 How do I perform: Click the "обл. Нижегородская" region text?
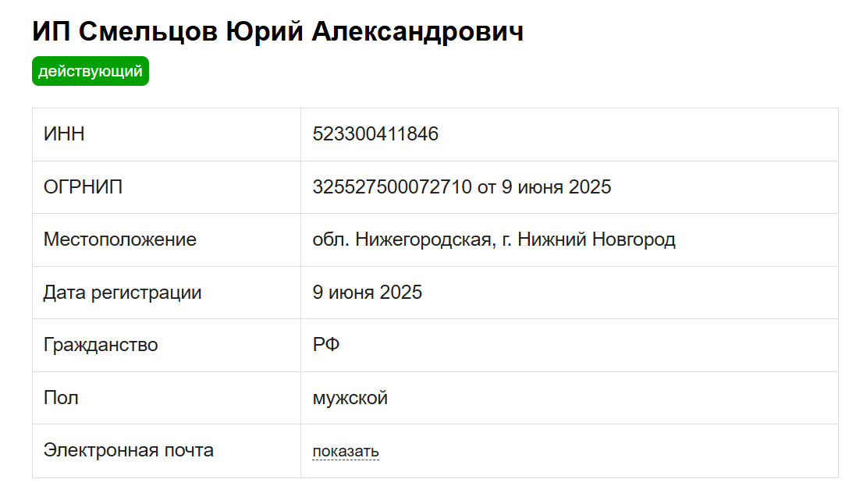click(x=402, y=240)
